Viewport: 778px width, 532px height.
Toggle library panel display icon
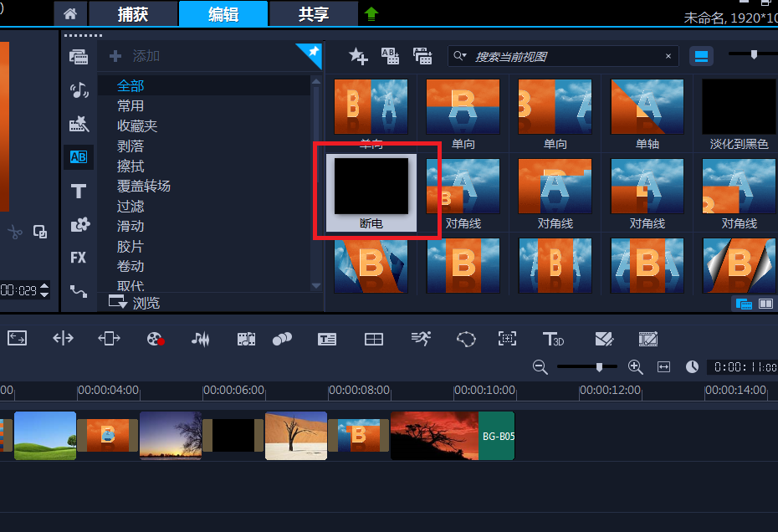pos(744,304)
